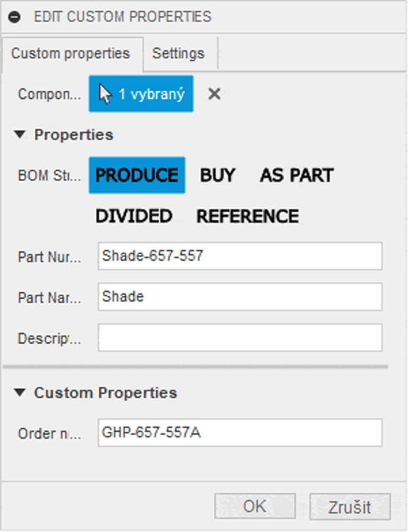Viewport: 408px width, 532px height.
Task: Open the Custom properties tab
Action: (70, 53)
